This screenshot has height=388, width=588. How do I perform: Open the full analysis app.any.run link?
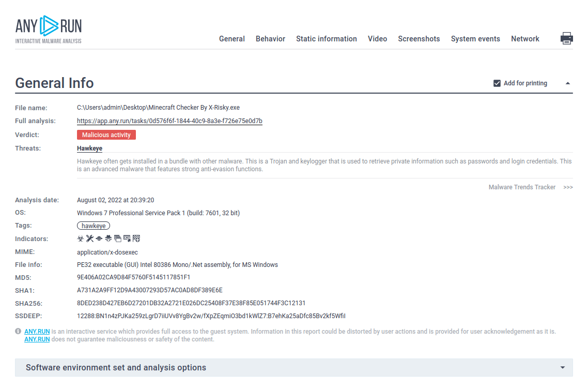tap(169, 121)
